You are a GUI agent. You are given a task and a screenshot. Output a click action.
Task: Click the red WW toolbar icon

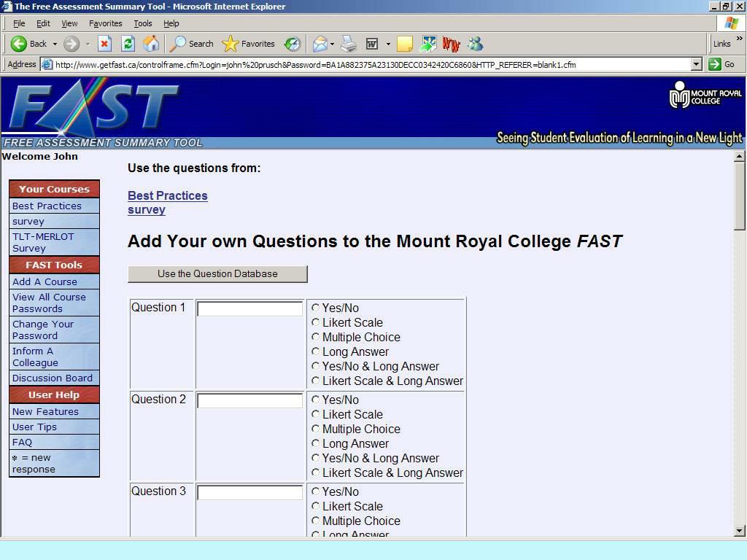451,44
